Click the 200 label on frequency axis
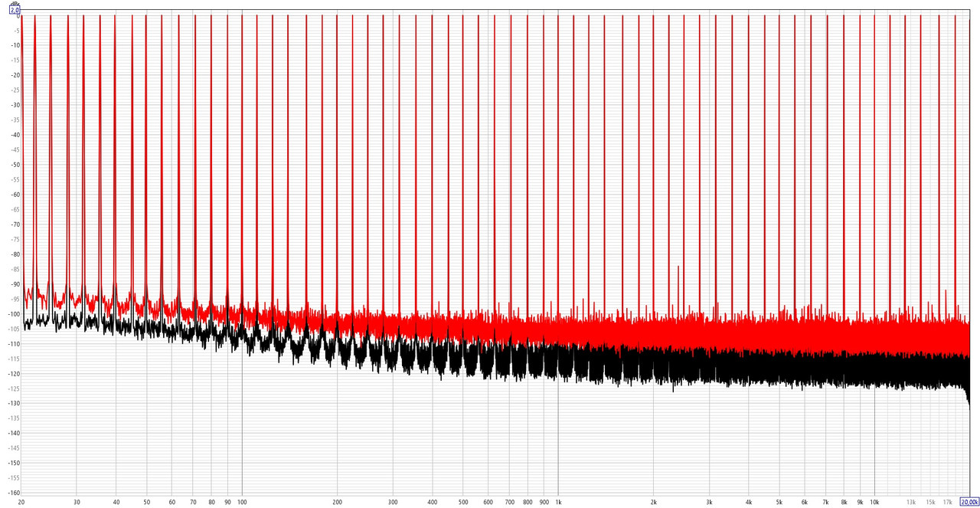Screen dimensions: 980x508 pyautogui.click(x=337, y=503)
